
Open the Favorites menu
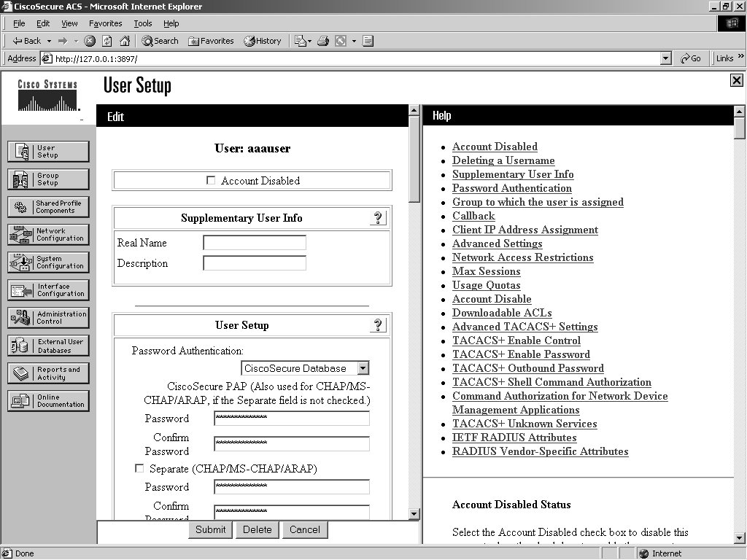point(105,23)
